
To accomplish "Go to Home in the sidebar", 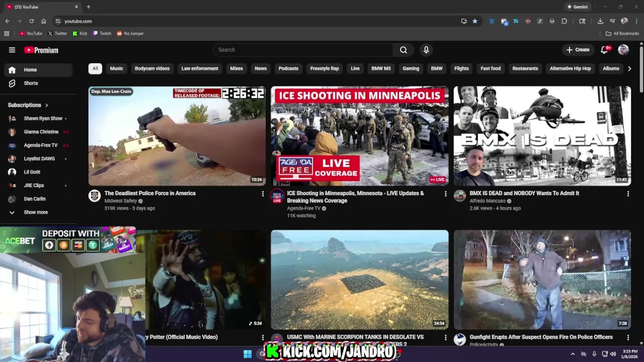I will click(x=38, y=70).
